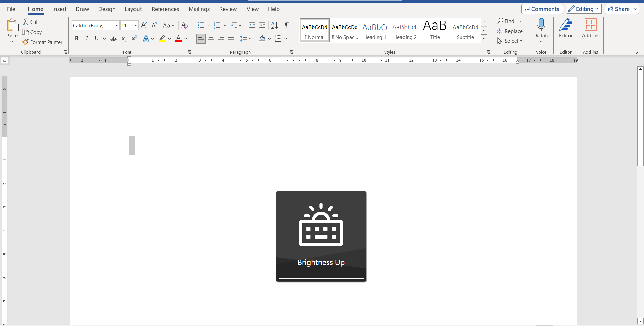Toggle Bold formatting
The image size is (644, 326).
[x=77, y=39]
